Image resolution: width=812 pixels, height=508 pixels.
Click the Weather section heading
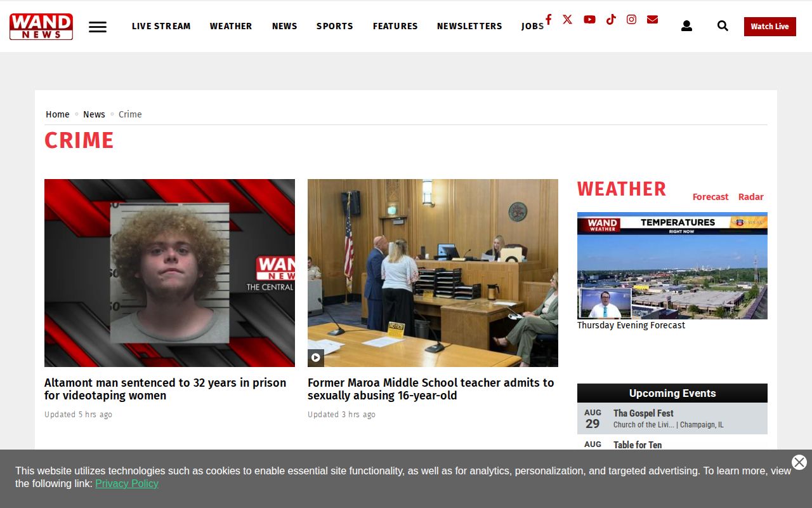(x=622, y=189)
